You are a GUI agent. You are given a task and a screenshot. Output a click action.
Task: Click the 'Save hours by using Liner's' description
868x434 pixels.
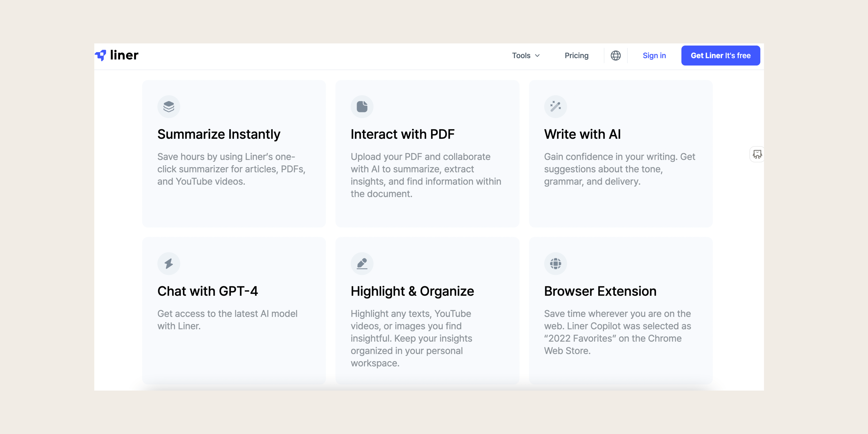click(x=231, y=169)
